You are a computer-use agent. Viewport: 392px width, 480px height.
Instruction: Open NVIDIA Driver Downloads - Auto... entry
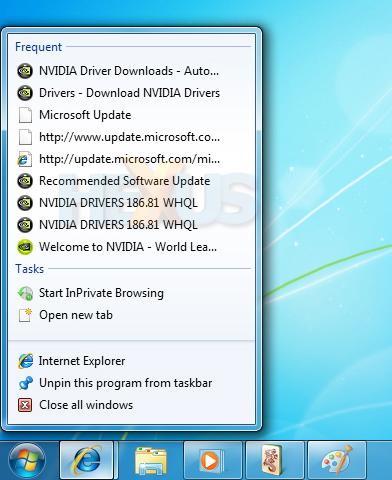(x=131, y=71)
